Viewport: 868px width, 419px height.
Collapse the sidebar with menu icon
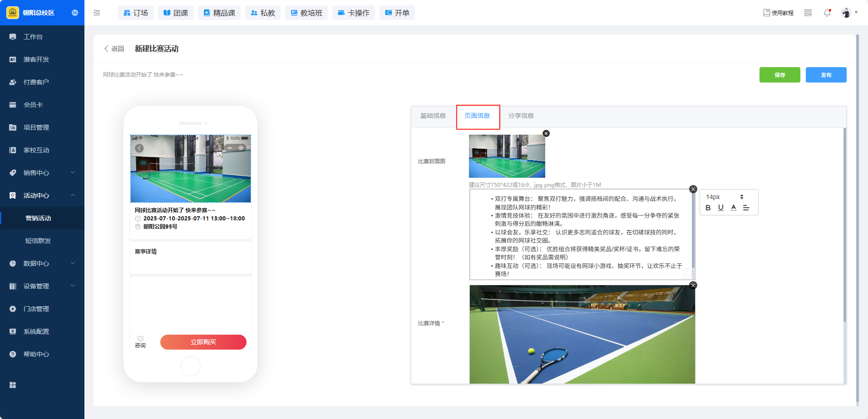[x=97, y=13]
